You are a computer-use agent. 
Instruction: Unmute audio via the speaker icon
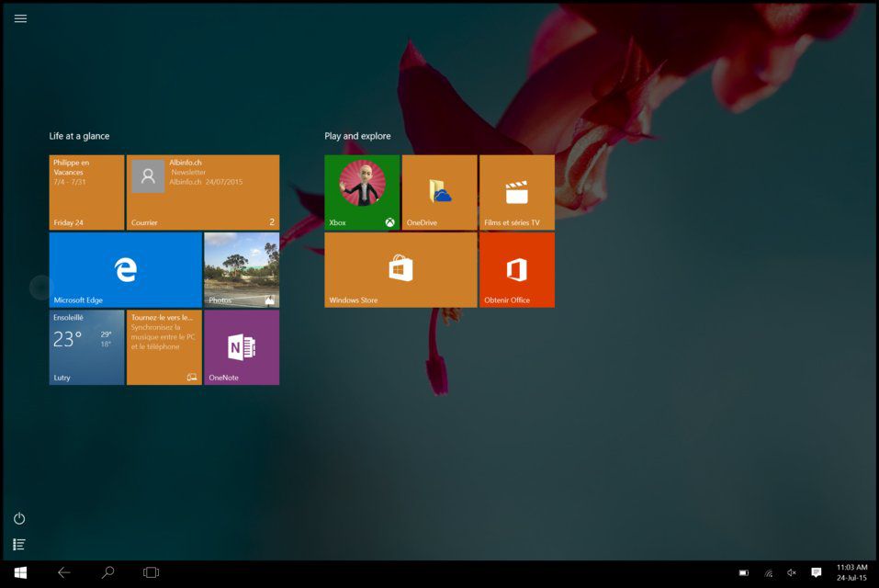pyautogui.click(x=792, y=571)
